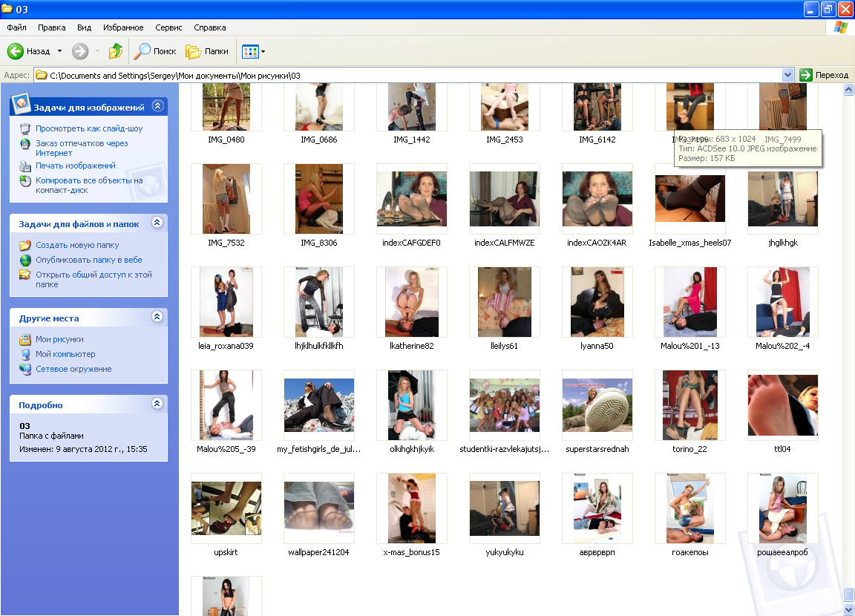The width and height of the screenshot is (855, 616).
Task: Collapse the Подробно details panel
Action: 157,404
